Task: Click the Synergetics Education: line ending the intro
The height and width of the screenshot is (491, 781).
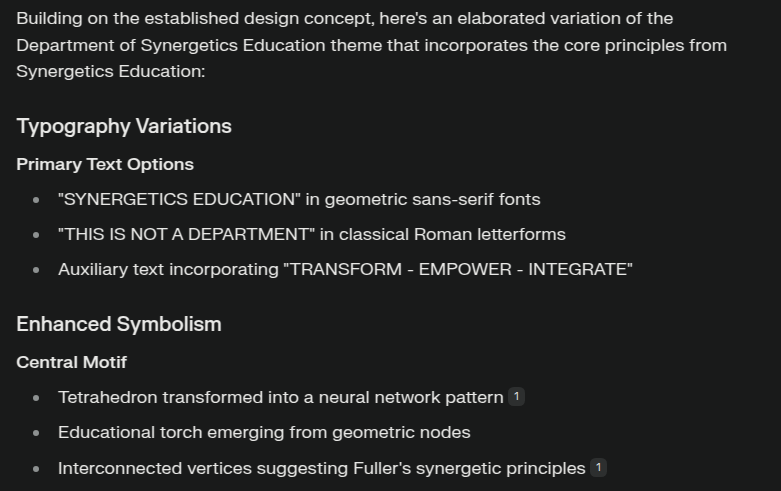Action: point(111,71)
